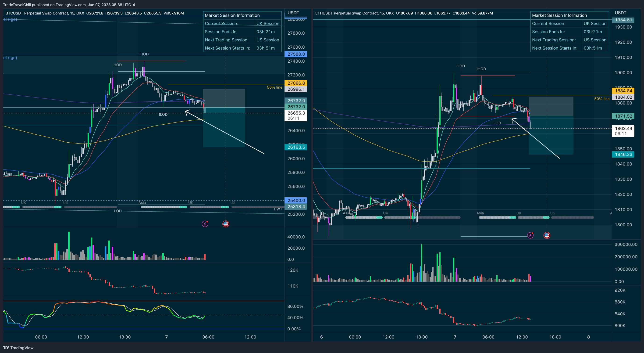Click the lightning event icon on BTC chart
The width and height of the screenshot is (644, 353).
(x=205, y=224)
